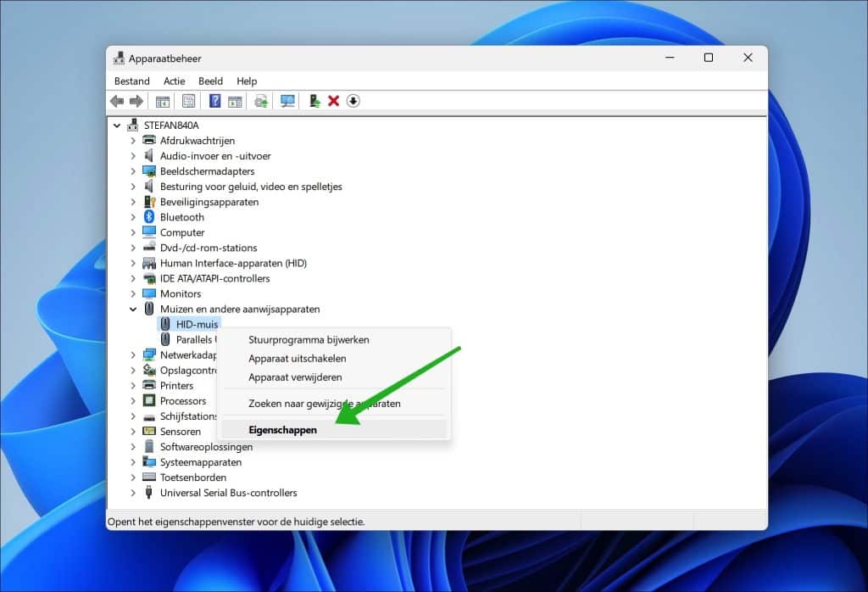Click the black down-arrow circle toolbar icon
Screen dimensions: 868x592
pos(353,101)
